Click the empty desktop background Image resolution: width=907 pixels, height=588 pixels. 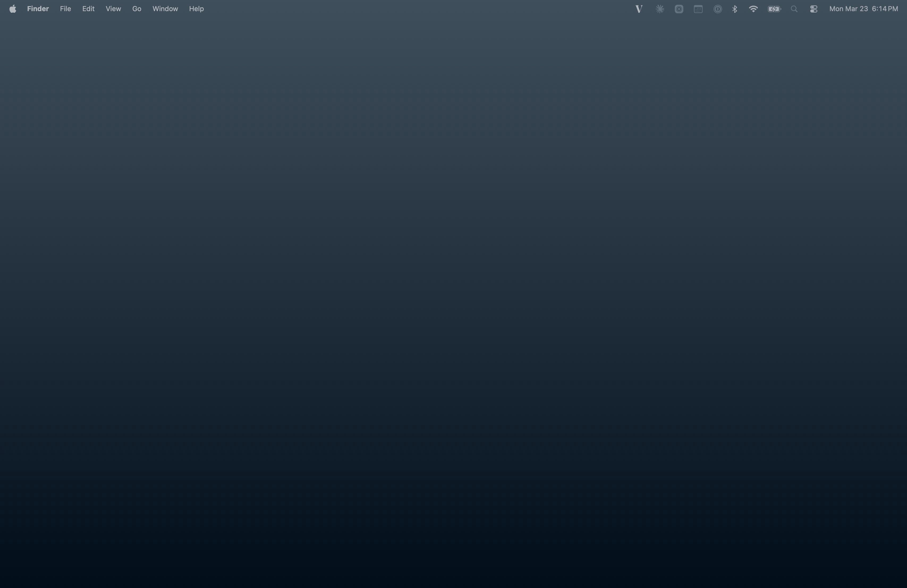[454, 305]
